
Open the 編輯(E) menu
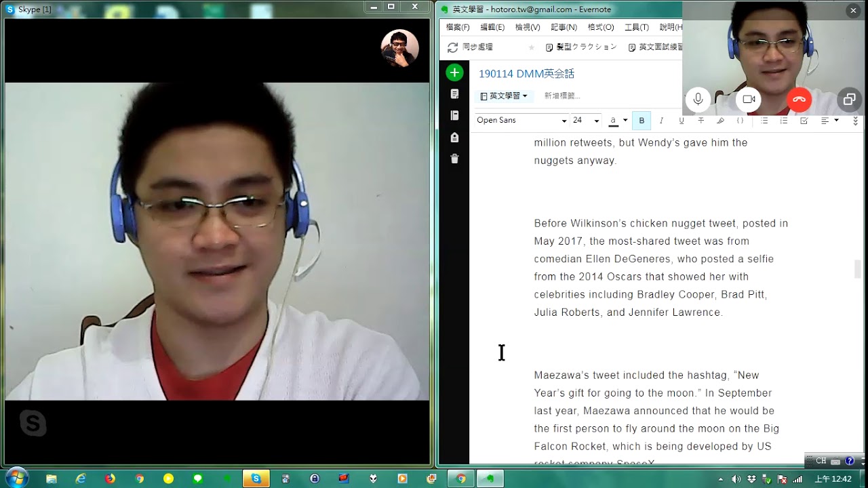(x=492, y=27)
